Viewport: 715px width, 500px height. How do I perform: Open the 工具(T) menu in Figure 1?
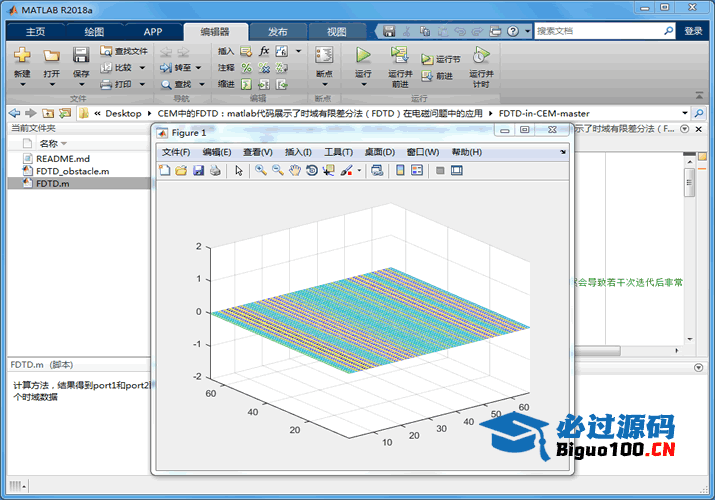(x=338, y=152)
